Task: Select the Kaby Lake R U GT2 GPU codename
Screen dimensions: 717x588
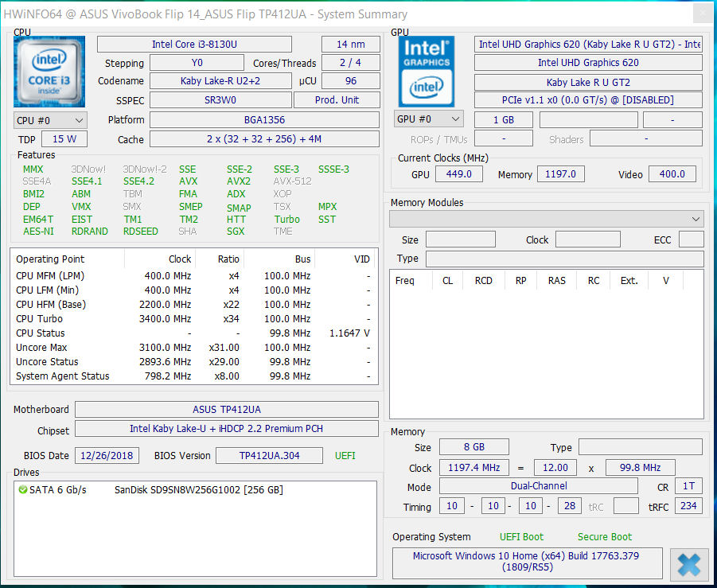Action: (588, 82)
